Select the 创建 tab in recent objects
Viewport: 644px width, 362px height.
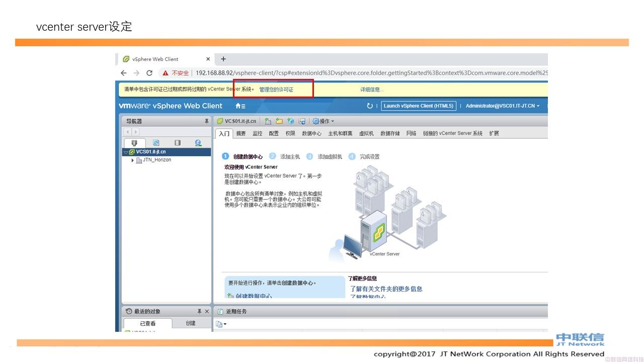pyautogui.click(x=191, y=323)
